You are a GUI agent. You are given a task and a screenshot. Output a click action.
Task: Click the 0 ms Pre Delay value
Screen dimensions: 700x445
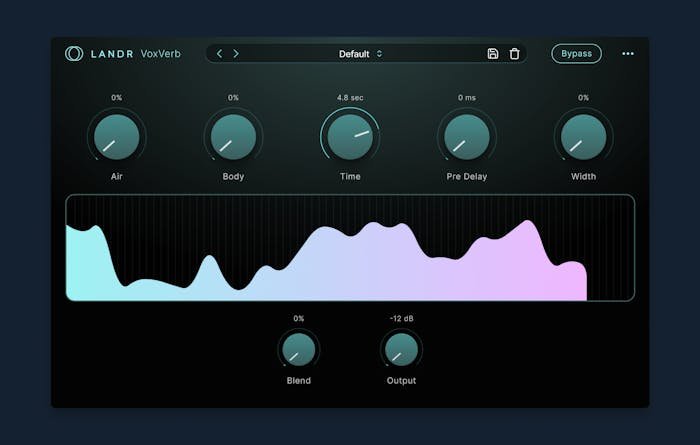(467, 97)
